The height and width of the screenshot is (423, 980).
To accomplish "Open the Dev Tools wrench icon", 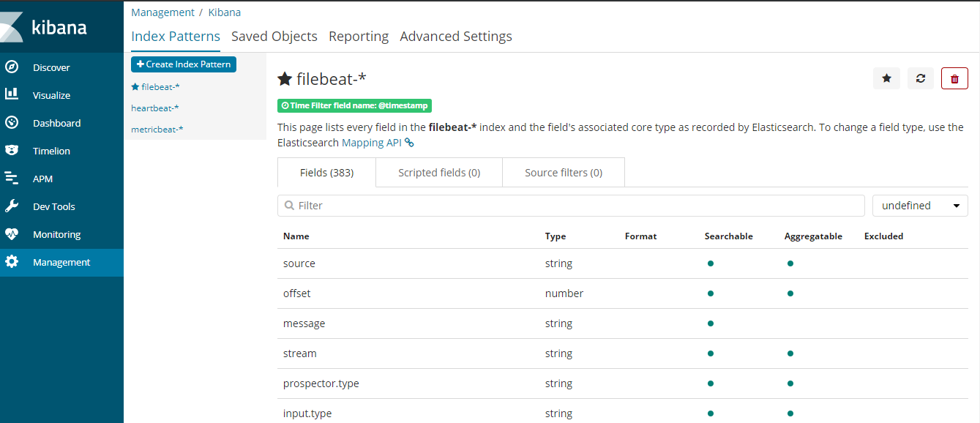I will point(12,206).
